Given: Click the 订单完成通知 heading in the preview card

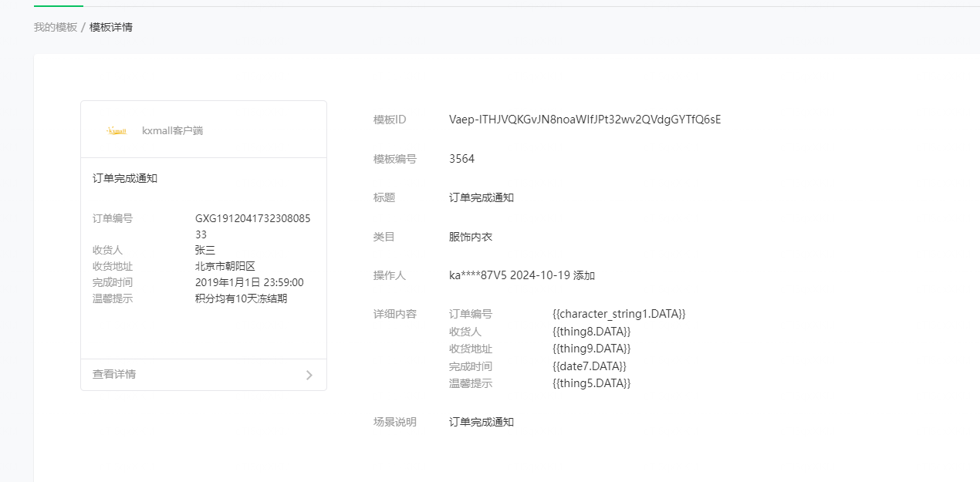Looking at the screenshot, I should coord(125,178).
